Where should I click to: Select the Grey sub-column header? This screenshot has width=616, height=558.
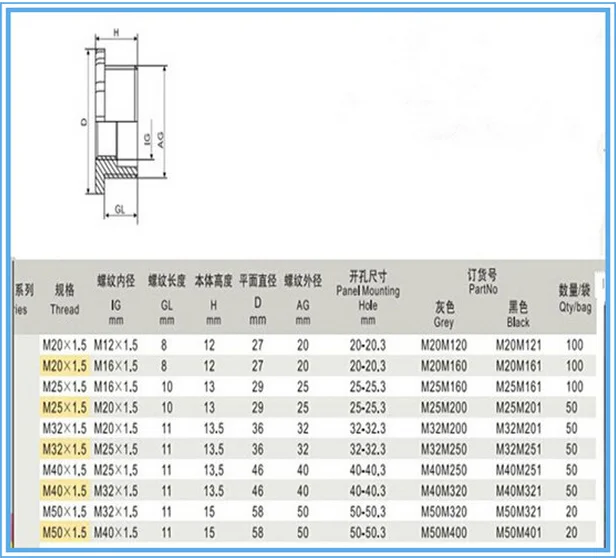[x=444, y=315]
